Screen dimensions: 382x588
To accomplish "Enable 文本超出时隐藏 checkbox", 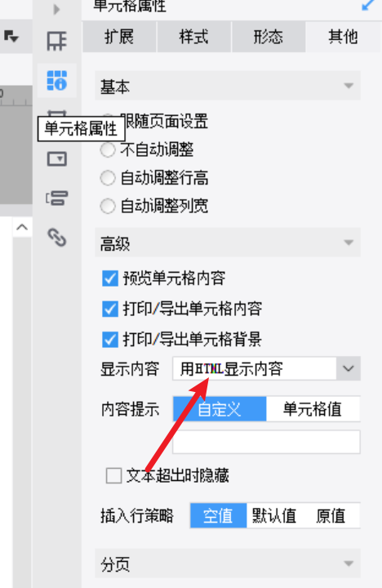I will click(113, 475).
